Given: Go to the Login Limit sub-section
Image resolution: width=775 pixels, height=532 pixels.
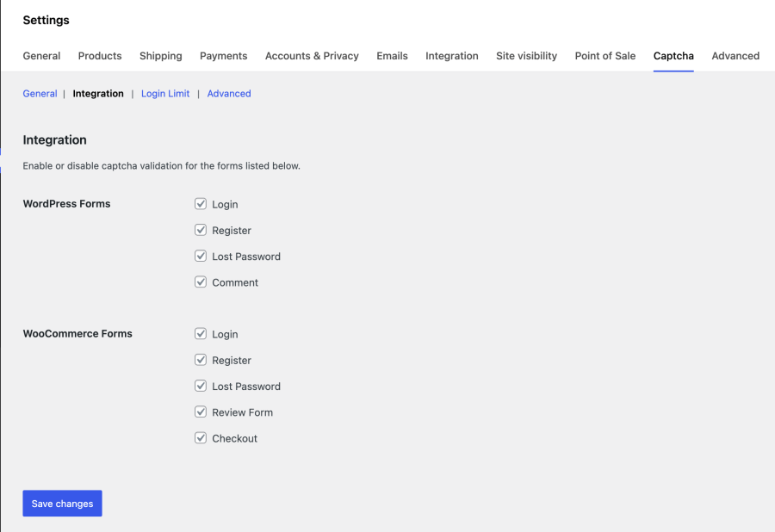Looking at the screenshot, I should click(165, 93).
